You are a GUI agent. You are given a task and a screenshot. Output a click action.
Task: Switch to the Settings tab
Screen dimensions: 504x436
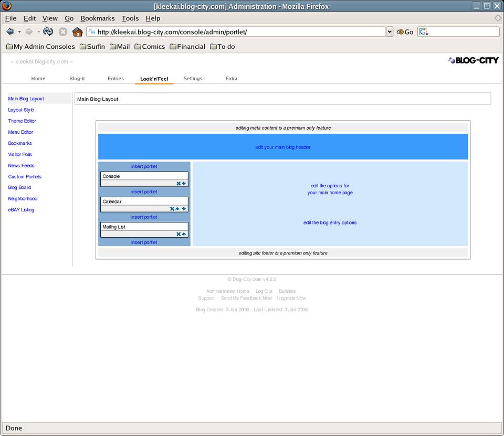point(193,79)
